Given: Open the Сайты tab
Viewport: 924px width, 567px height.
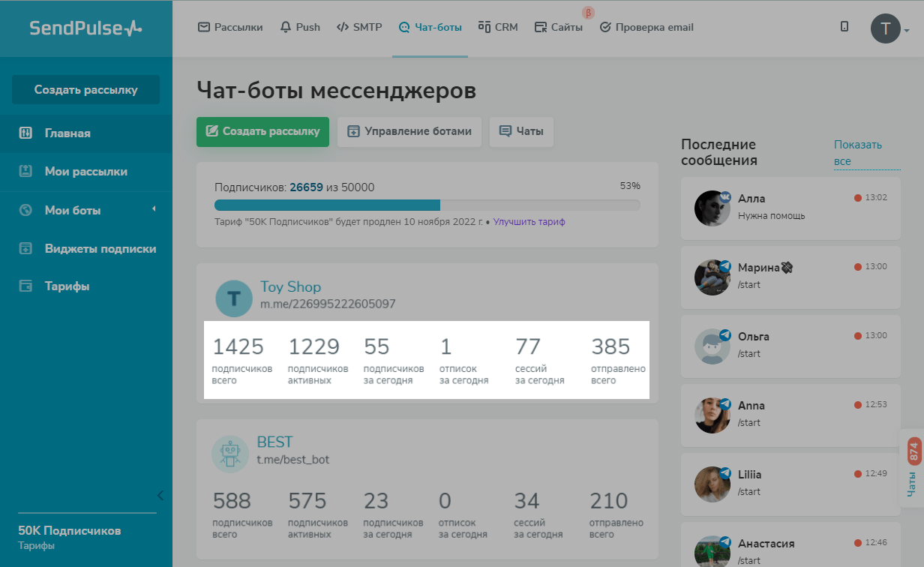Looking at the screenshot, I should coord(559,27).
